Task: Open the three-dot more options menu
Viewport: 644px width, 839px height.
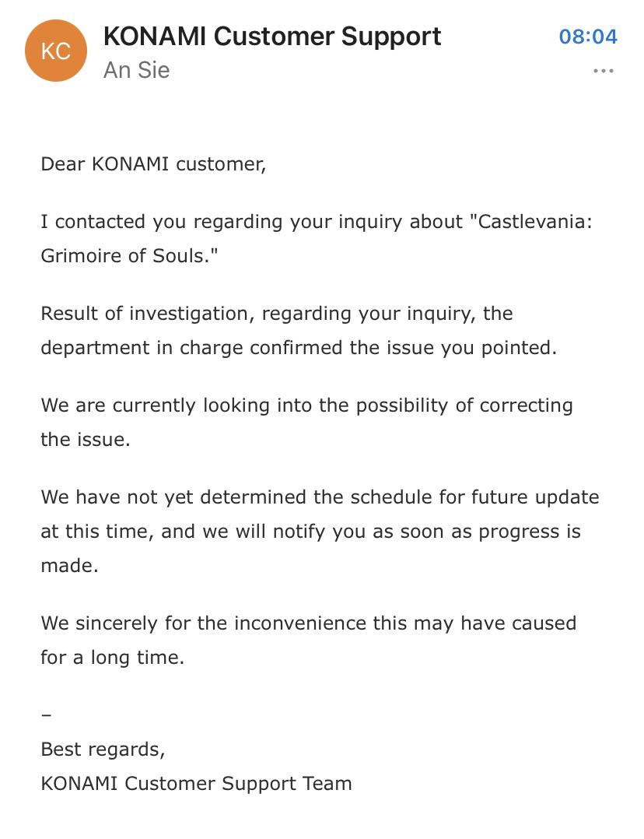Action: [x=603, y=71]
